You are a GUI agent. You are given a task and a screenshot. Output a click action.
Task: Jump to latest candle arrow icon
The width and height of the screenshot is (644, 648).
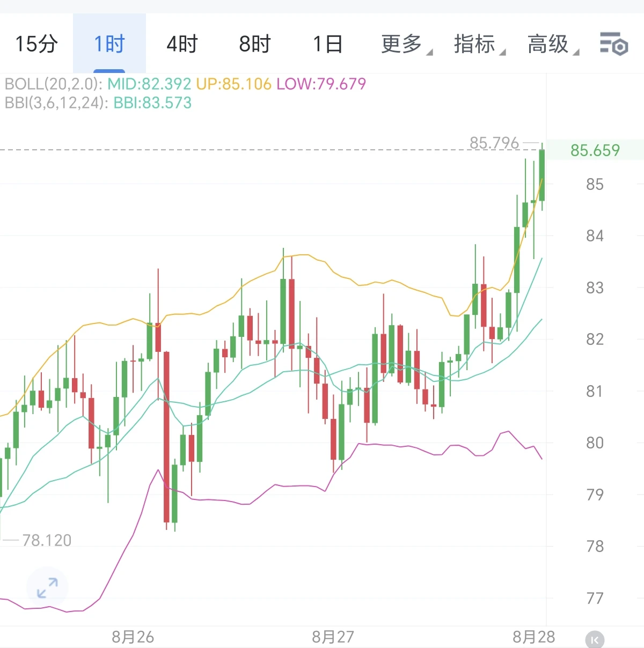594,640
